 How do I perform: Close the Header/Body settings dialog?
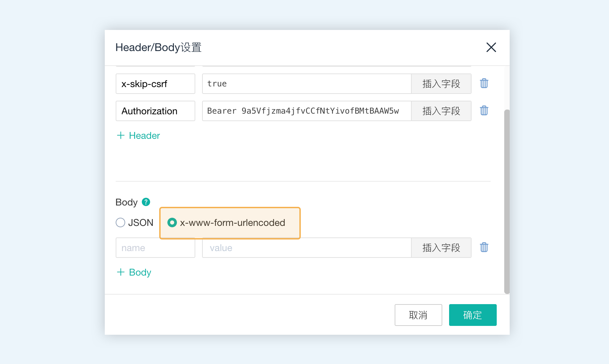tap(491, 47)
